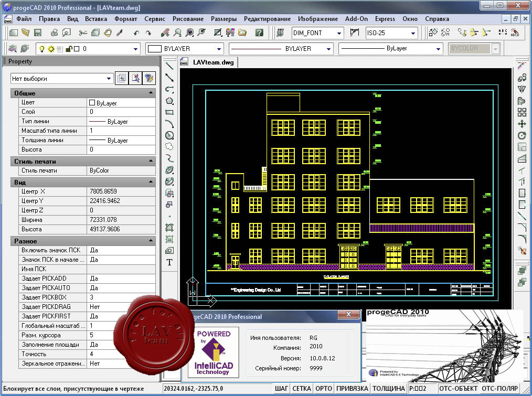This screenshot has height=396, width=532.
Task: Save the drawing with the floppy icon
Action: click(38, 33)
